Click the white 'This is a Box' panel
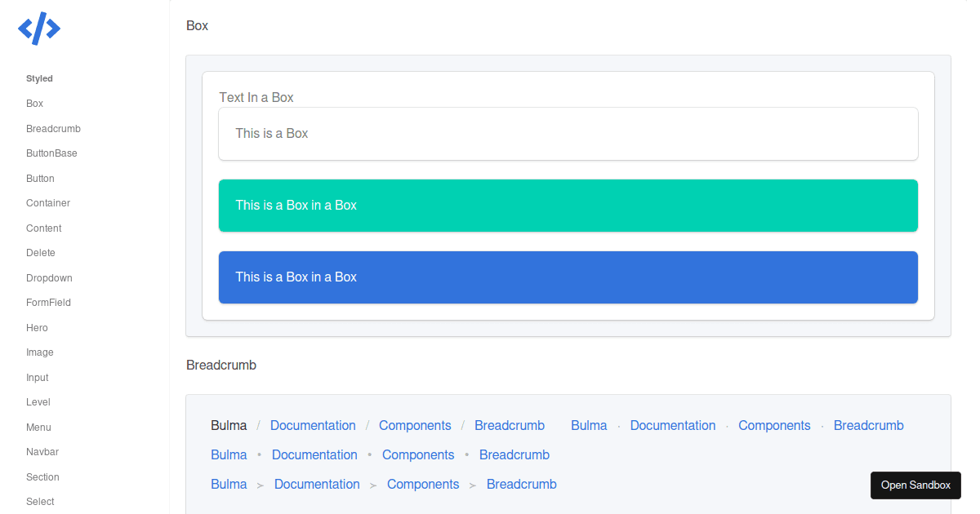This screenshot has height=514, width=980. tap(568, 134)
